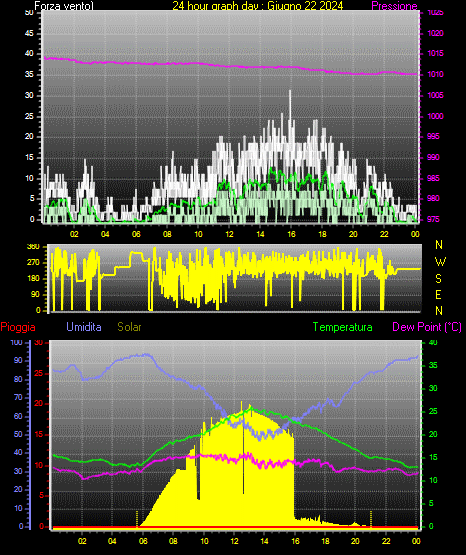The width and height of the screenshot is (466, 555).
Task: Select the '24 hour graph day : Giugno 22 2024' title
Action: [258, 6]
